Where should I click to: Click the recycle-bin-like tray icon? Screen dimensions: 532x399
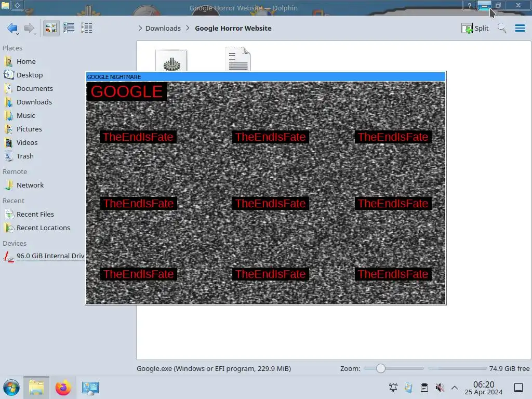click(x=408, y=388)
